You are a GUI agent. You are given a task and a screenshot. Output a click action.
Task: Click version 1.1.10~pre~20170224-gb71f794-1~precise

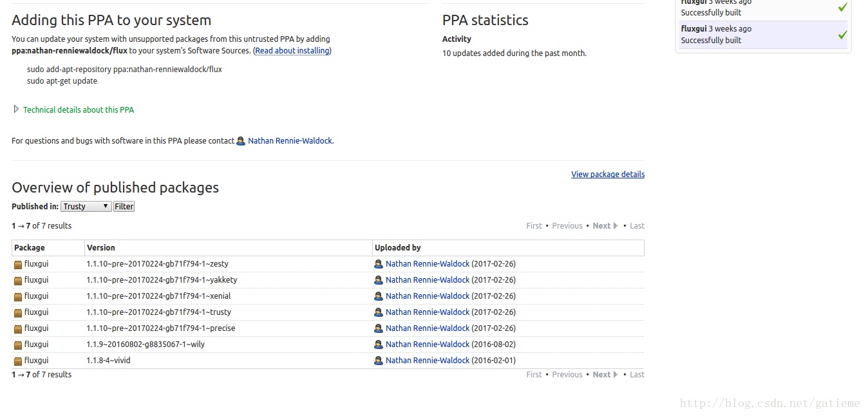pos(161,328)
